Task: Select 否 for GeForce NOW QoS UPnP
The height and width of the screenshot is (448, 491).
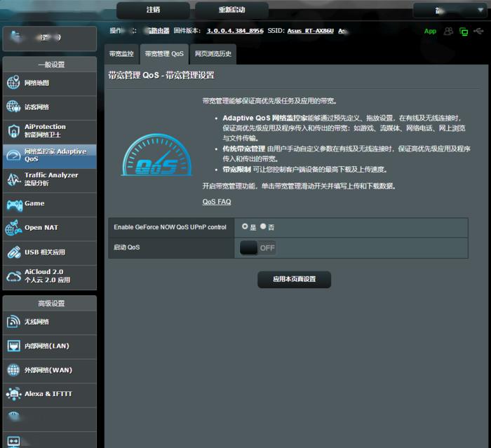Action: pyautogui.click(x=263, y=226)
